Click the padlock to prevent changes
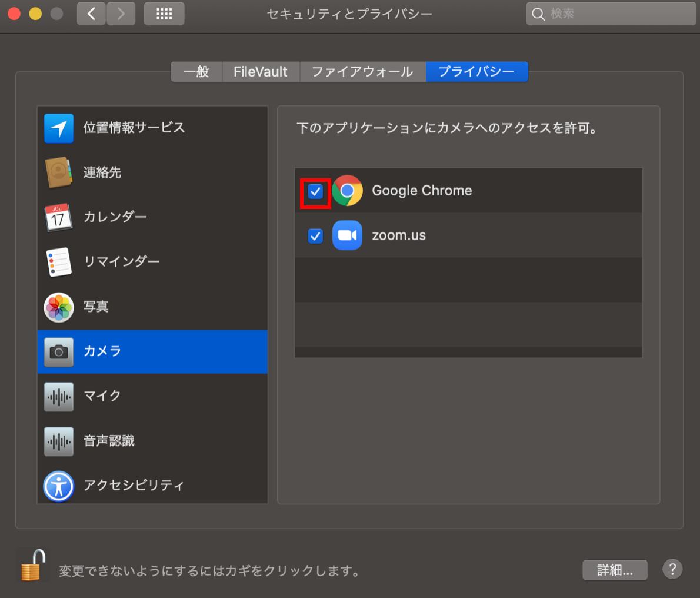Image resolution: width=700 pixels, height=598 pixels. tap(34, 566)
